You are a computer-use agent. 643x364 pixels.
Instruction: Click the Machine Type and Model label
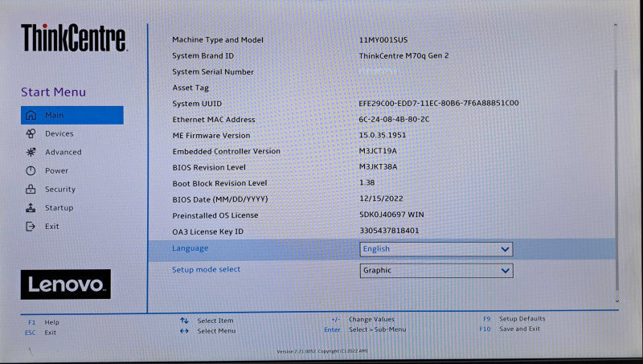tap(218, 39)
